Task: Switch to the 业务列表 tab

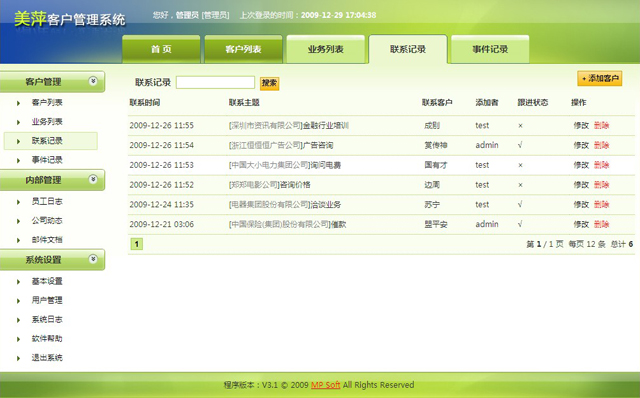Action: point(325,49)
